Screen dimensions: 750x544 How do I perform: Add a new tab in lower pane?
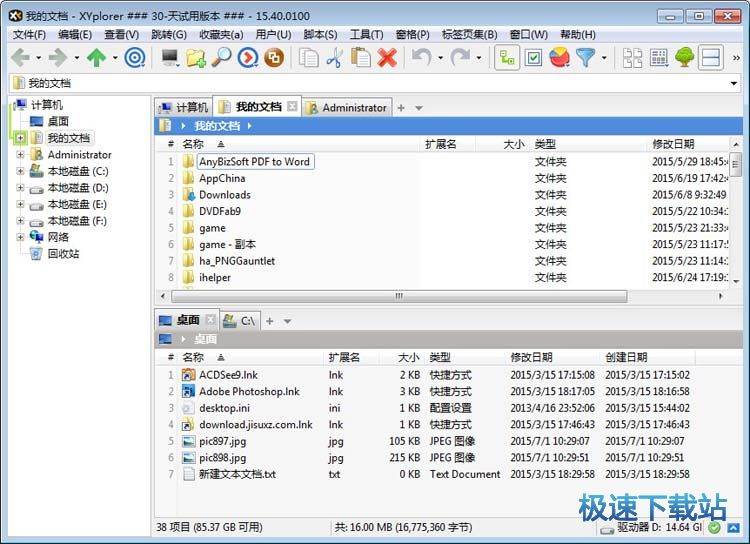point(270,321)
